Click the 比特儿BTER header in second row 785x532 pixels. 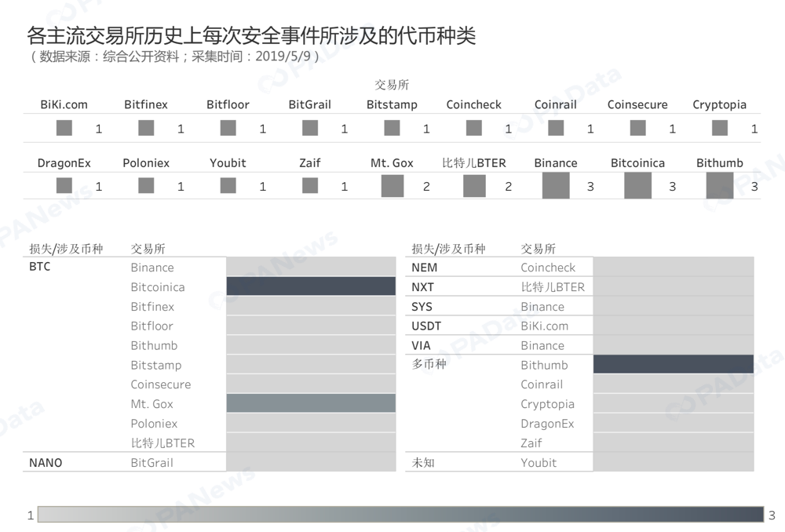pos(473,163)
